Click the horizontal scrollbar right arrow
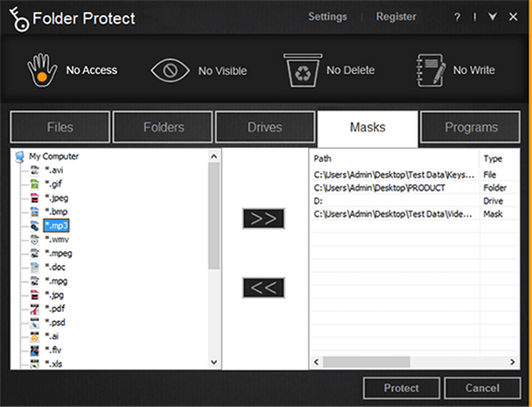The height and width of the screenshot is (407, 532). 513,362
